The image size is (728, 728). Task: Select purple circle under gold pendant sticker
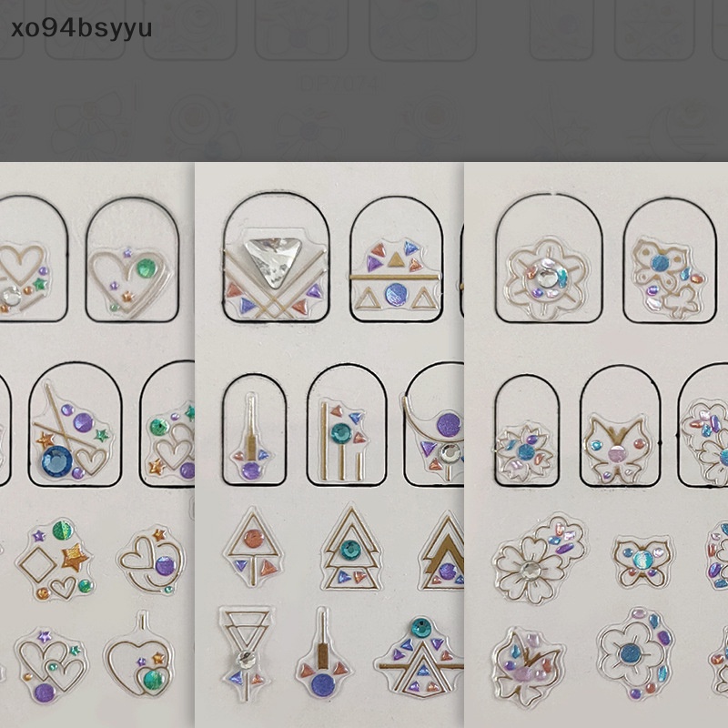324,685
